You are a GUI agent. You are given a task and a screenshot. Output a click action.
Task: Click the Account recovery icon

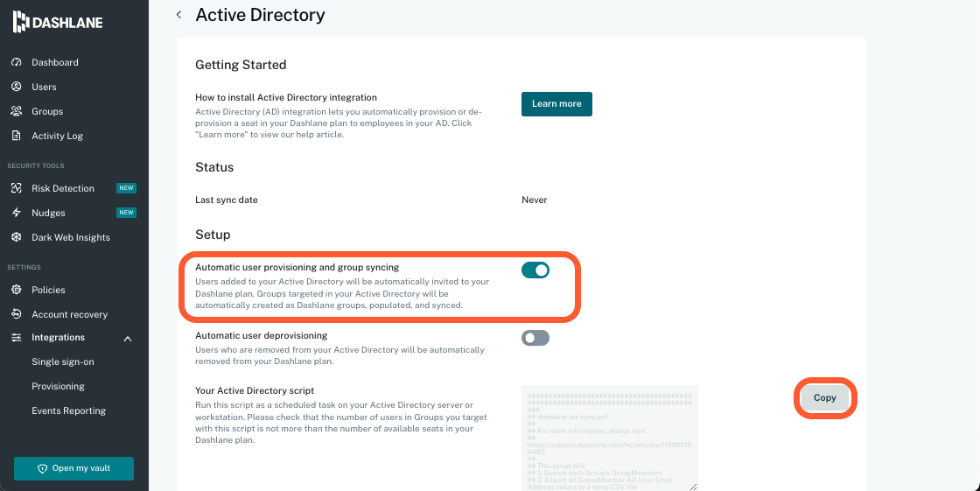pos(16,314)
